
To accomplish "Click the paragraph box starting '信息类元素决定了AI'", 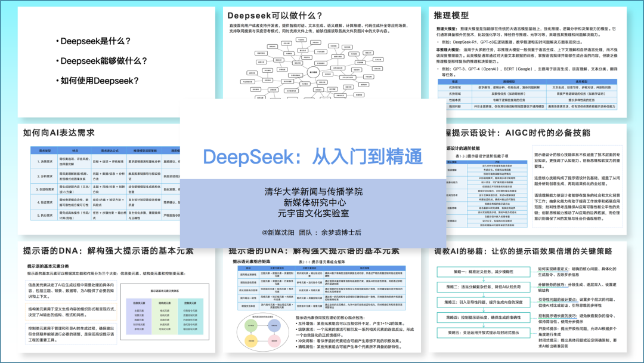I will [70, 291].
